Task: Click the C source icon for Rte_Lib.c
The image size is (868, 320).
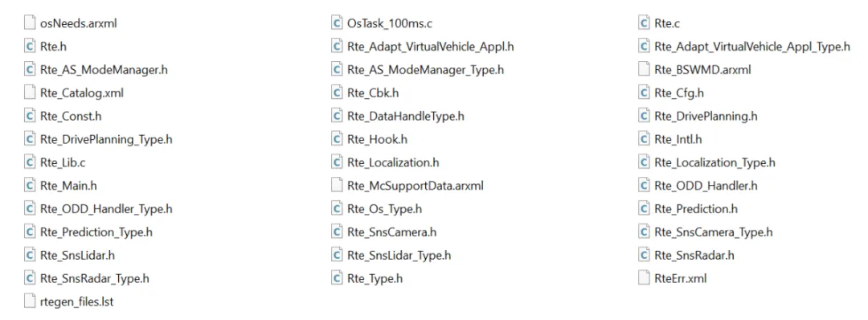Action: [30, 162]
